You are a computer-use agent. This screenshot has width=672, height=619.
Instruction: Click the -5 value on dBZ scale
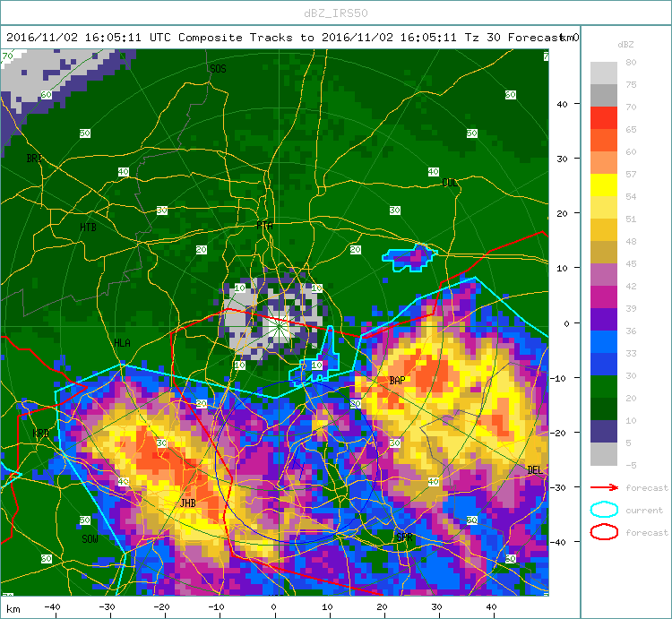(x=631, y=465)
